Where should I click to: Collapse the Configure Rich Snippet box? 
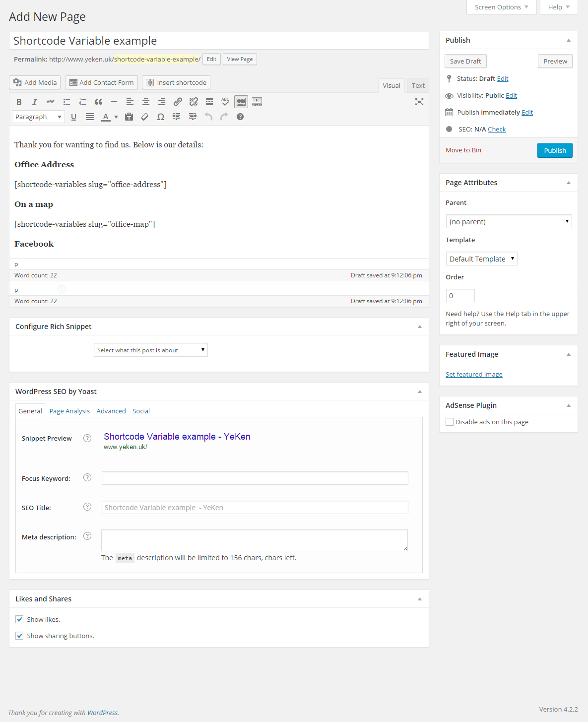(420, 327)
